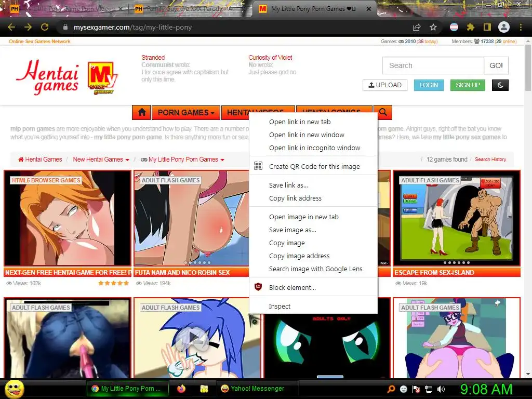Open the taskbar search magnifier icon

click(x=391, y=389)
